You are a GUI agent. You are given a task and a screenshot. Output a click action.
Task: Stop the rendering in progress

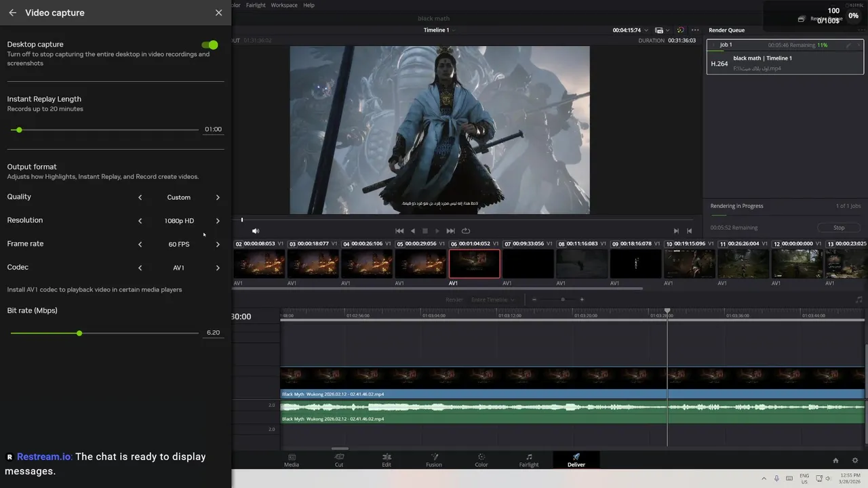(839, 228)
